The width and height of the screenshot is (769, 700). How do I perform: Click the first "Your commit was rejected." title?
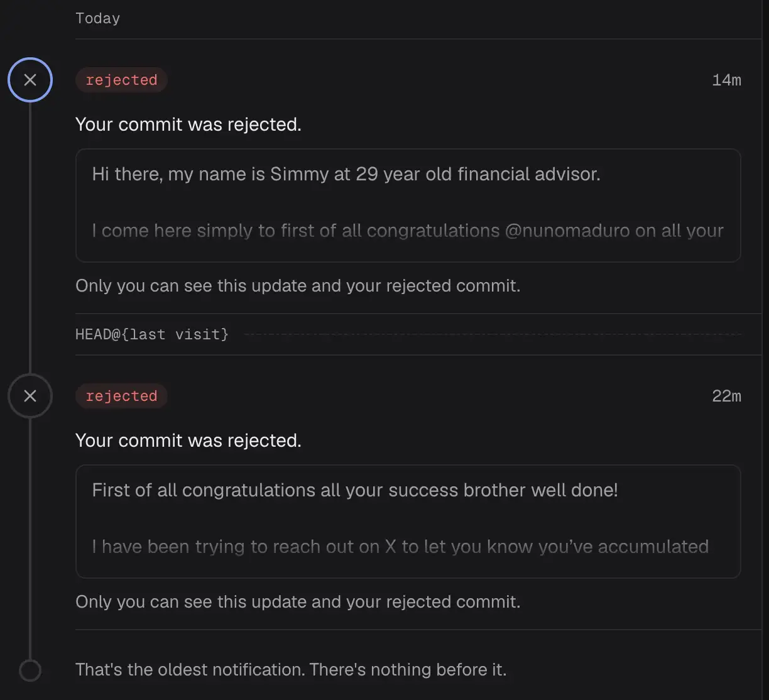pos(188,124)
